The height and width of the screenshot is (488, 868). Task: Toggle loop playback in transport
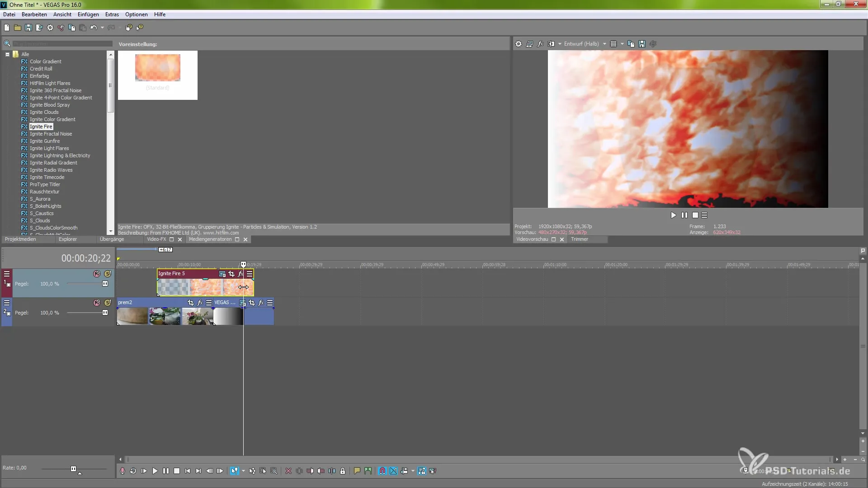tap(133, 471)
